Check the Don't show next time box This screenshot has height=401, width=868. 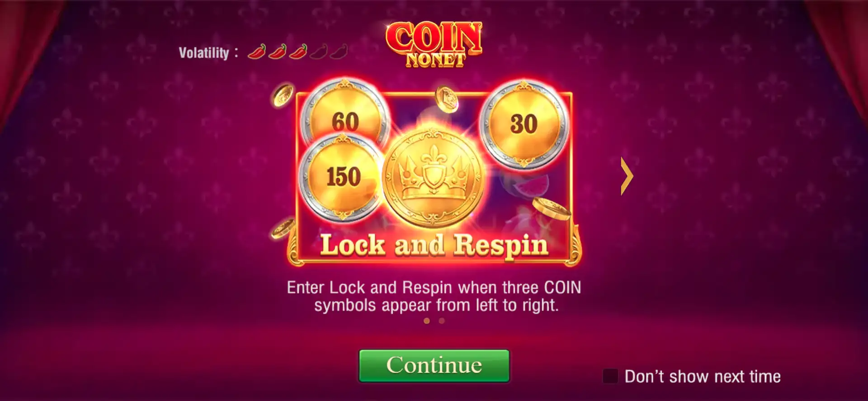click(610, 376)
